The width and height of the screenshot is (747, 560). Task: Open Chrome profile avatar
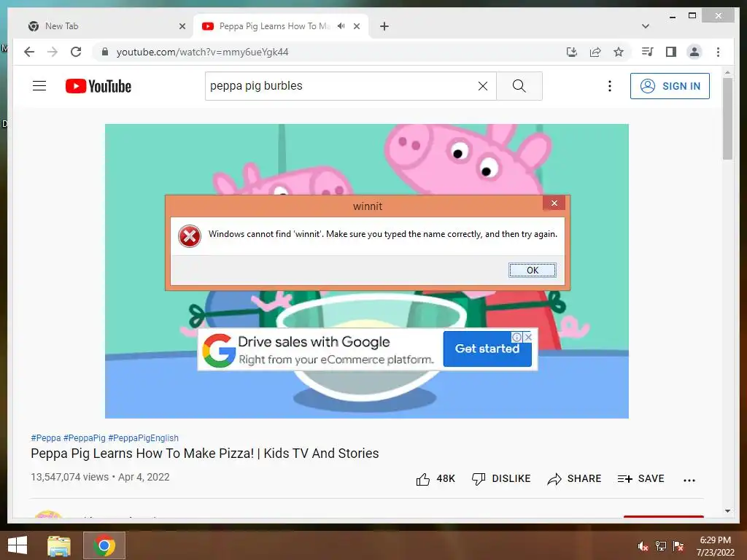[x=694, y=52]
